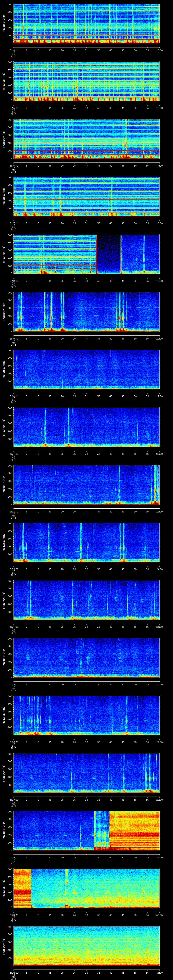The image size is (173, 980).
Task: Select the 15:00 end time label
Action: (159, 50)
